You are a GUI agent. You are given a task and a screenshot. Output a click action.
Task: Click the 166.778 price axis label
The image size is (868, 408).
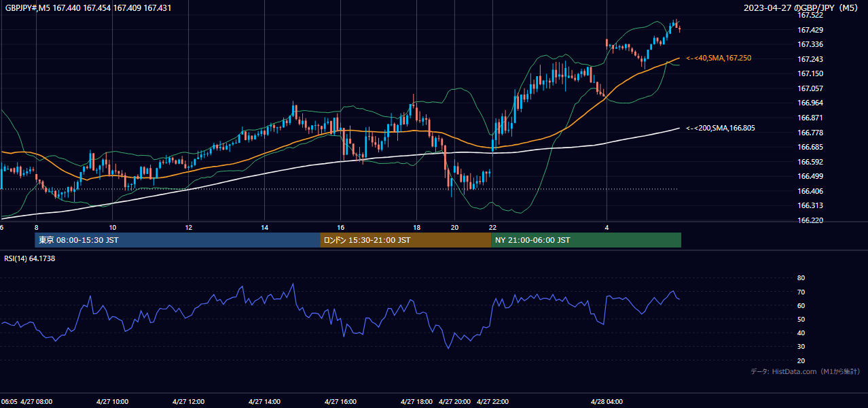click(x=810, y=133)
